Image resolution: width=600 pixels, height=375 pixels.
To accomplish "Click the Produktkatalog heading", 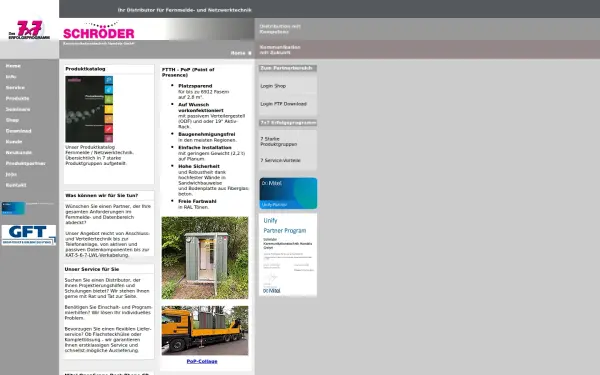I will click(85, 69).
